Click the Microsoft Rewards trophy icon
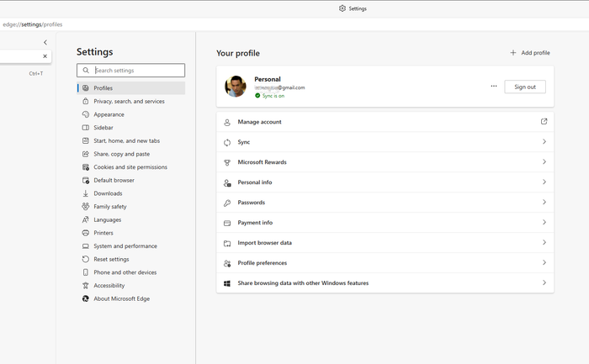Viewport: 589px width, 364px height. pos(227,162)
